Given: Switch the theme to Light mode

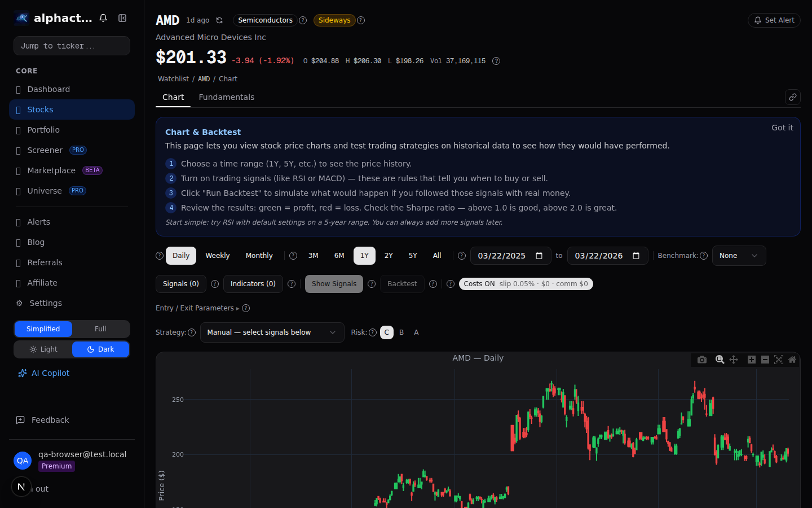Looking at the screenshot, I should pyautogui.click(x=43, y=349).
